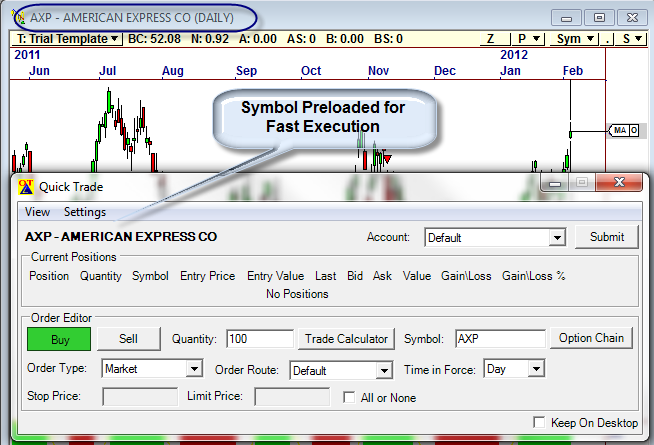Viewport: 654px width, 445px height.
Task: Open the S dropdown in chart toolbar
Action: (x=631, y=39)
